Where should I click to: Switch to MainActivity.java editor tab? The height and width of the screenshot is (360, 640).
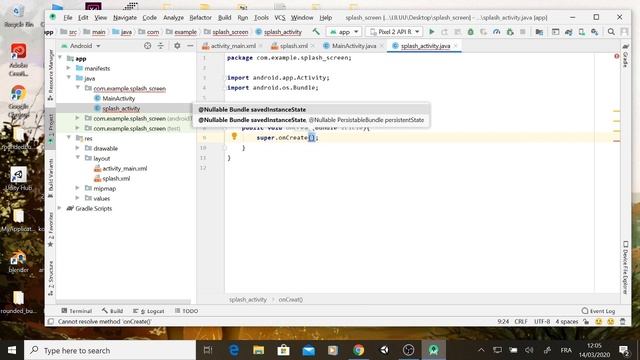[353, 46]
